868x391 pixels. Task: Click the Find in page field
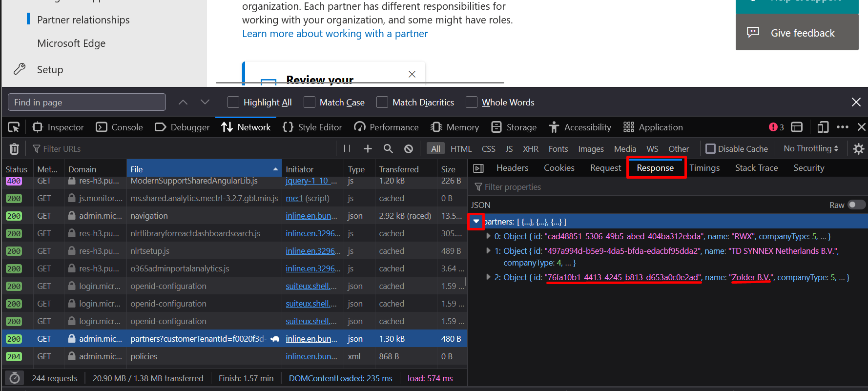point(87,102)
